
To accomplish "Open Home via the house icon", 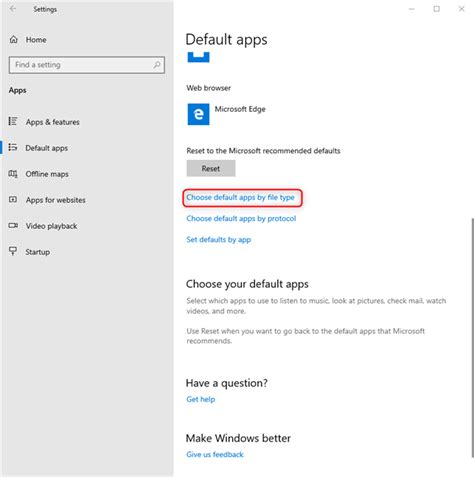I will click(14, 39).
